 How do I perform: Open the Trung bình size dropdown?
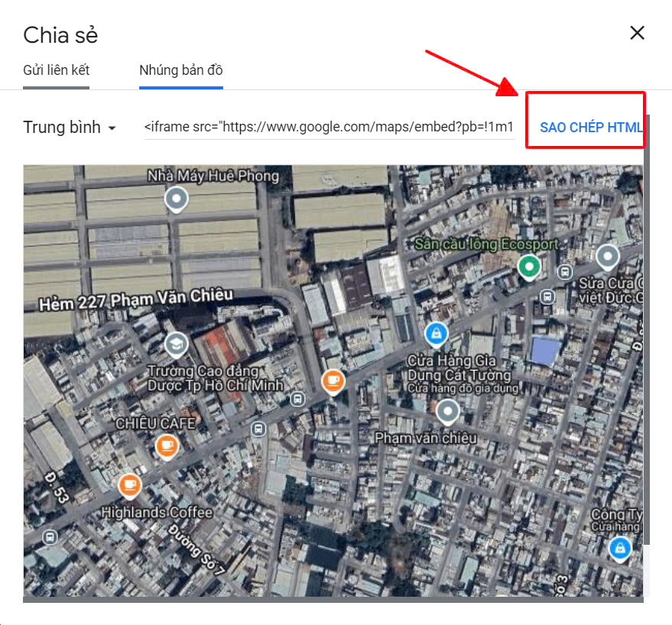70,128
